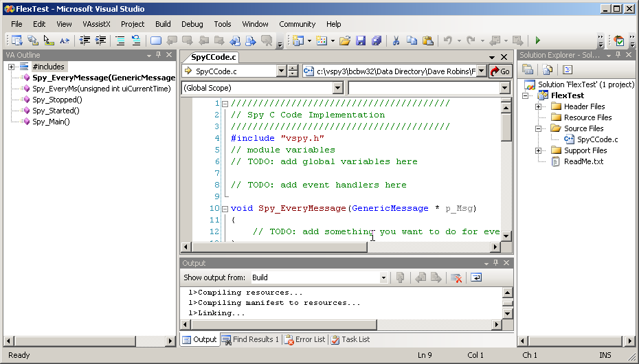
Task: Open the Add New Item dropdown arrow
Action: pyautogui.click(x=333, y=41)
